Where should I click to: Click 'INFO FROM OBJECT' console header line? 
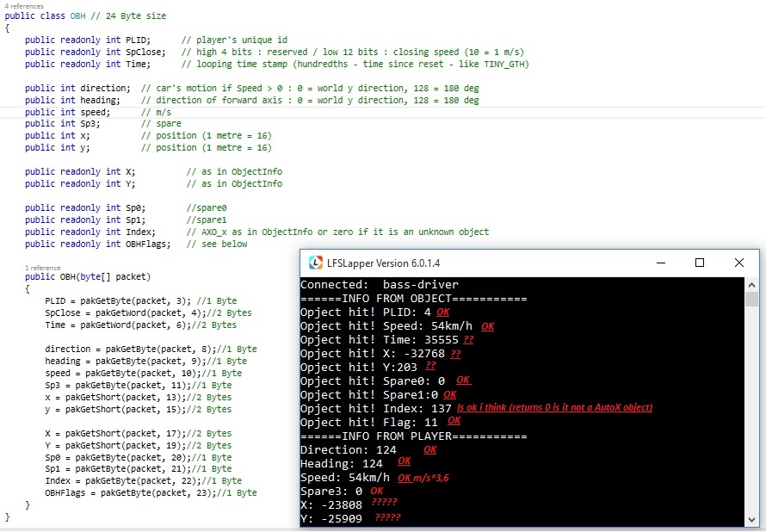[414, 299]
